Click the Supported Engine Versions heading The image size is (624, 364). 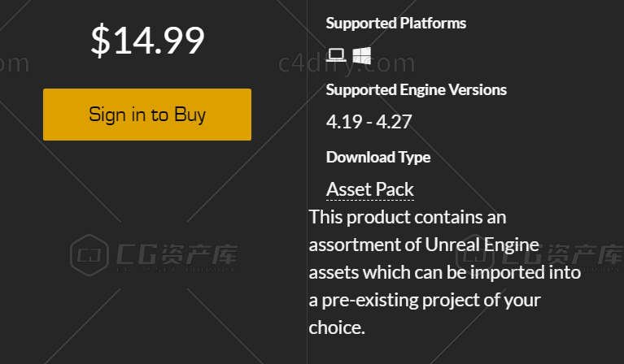pos(417,90)
